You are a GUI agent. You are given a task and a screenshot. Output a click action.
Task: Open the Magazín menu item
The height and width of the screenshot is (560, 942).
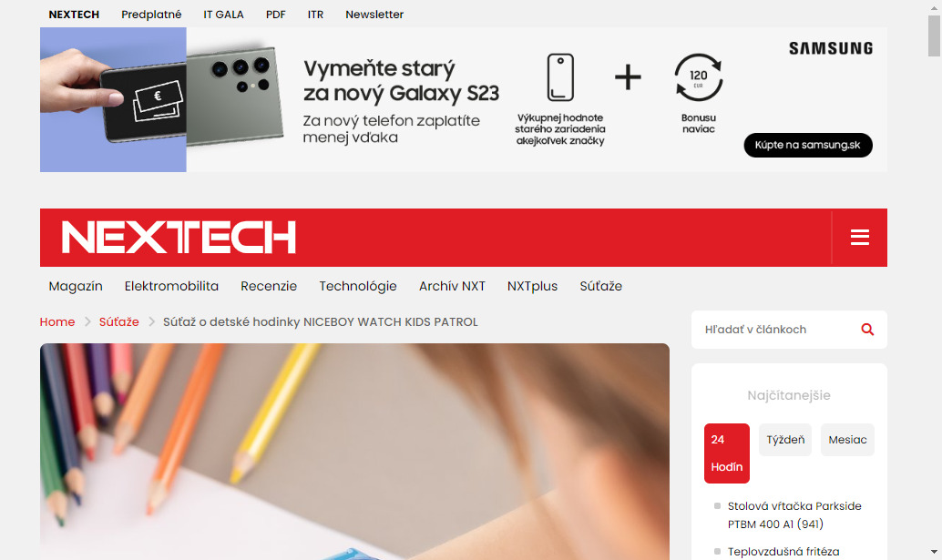click(x=76, y=286)
